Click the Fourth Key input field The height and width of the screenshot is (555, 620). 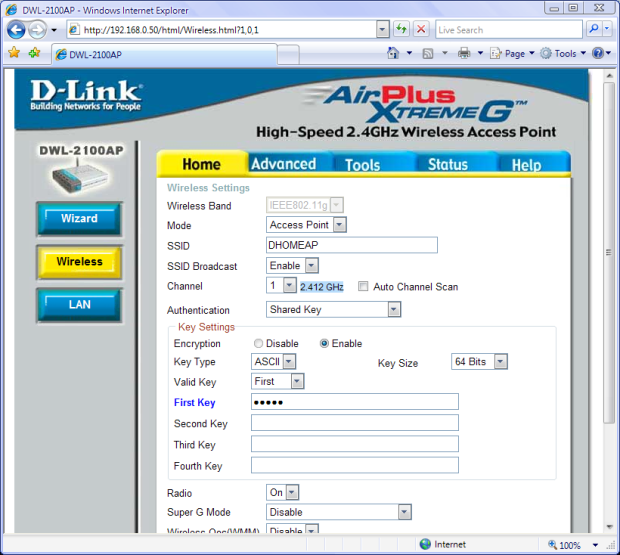(x=355, y=465)
